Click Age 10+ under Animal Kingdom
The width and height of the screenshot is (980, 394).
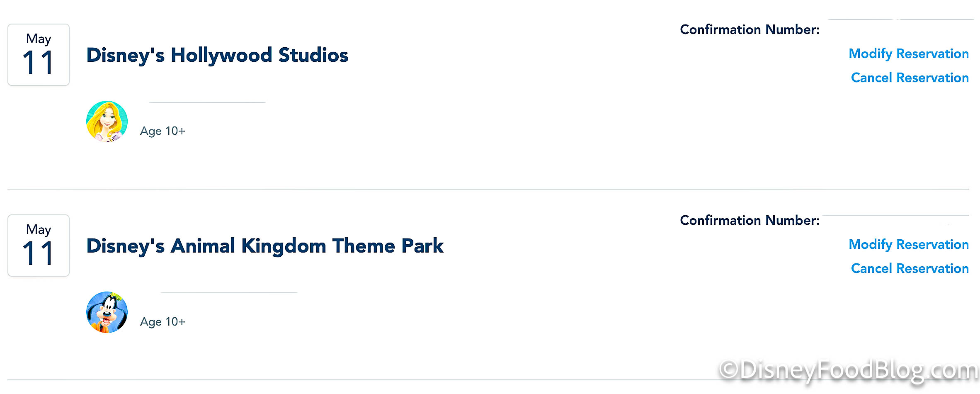[163, 322]
